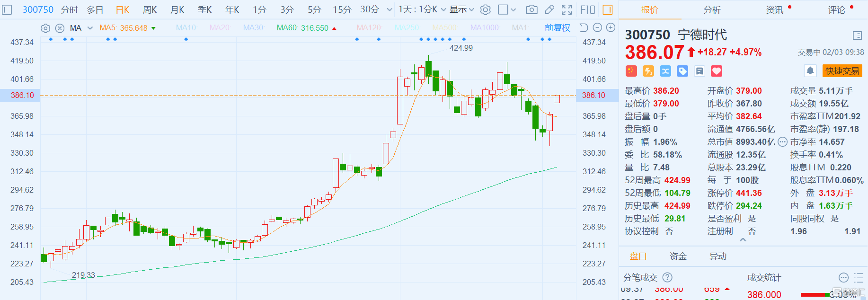868x300 pixels.
Task: Toggle MA20 moving average line
Action: [221, 28]
